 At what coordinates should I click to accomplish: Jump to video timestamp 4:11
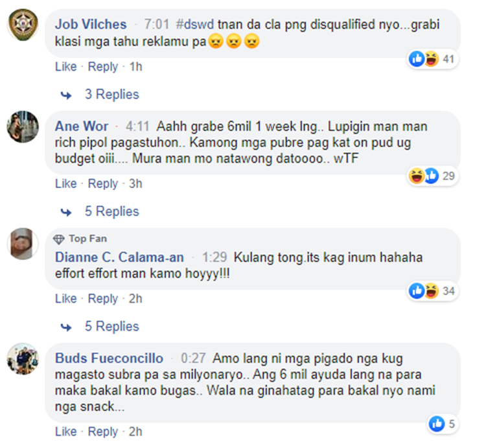(x=137, y=126)
